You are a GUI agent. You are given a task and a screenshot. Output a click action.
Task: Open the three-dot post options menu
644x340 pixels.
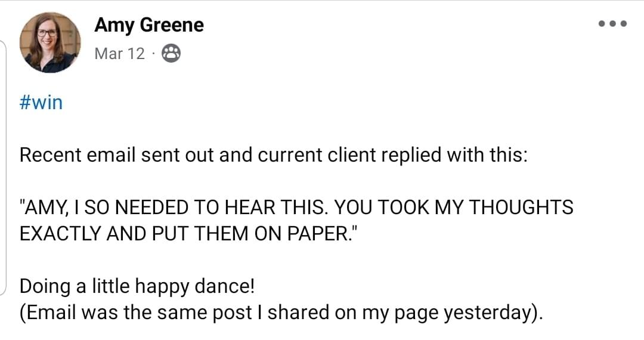[612, 24]
